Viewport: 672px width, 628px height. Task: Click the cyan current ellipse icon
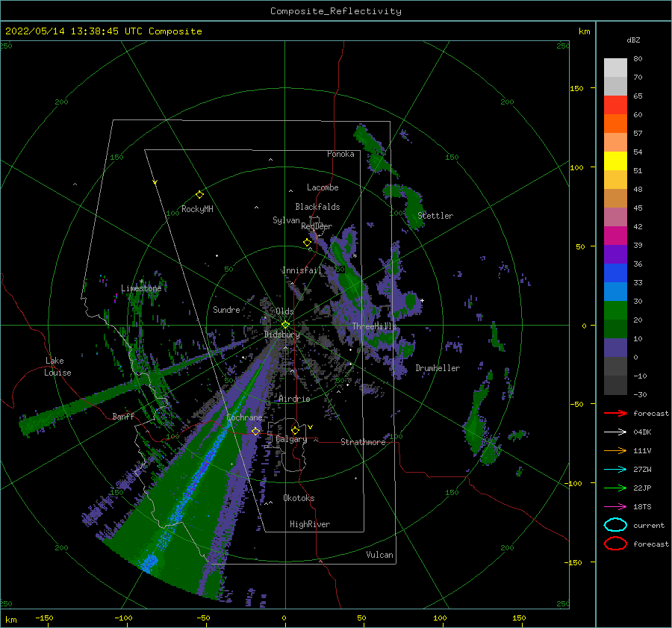[615, 525]
